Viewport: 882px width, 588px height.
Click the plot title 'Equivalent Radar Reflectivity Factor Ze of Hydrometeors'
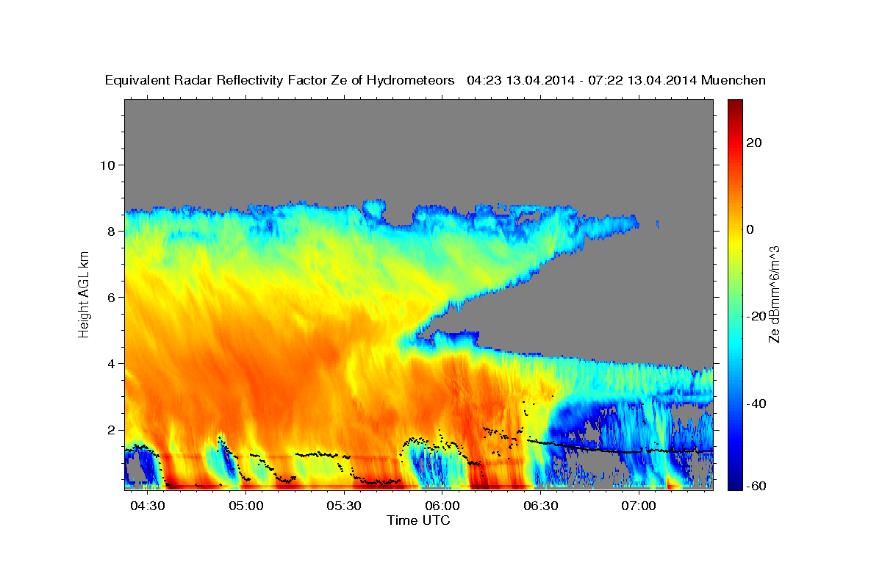tap(280, 80)
